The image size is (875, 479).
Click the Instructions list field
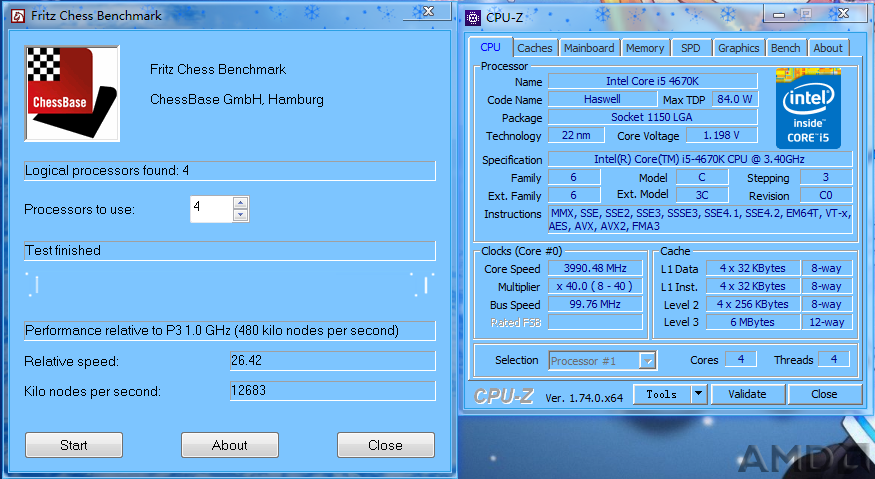(x=700, y=219)
